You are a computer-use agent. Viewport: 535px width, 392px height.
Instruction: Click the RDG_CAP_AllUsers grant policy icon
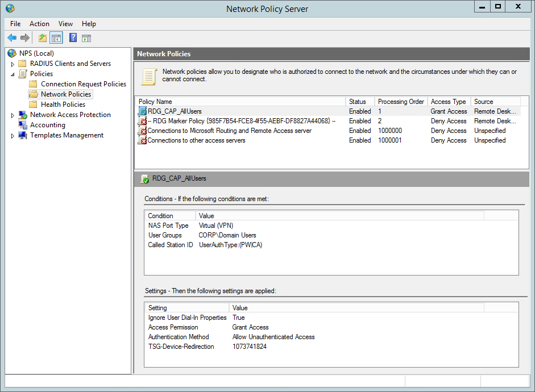coord(142,111)
